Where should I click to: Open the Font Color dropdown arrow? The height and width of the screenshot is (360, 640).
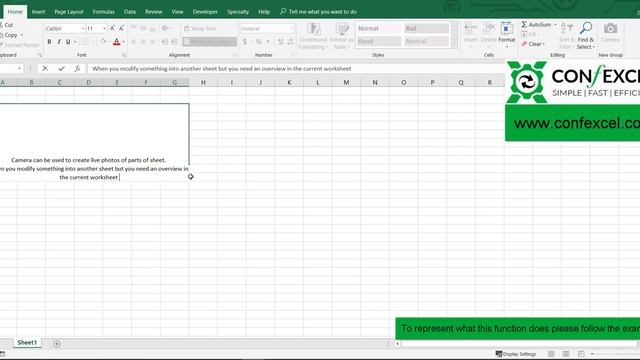(x=123, y=42)
